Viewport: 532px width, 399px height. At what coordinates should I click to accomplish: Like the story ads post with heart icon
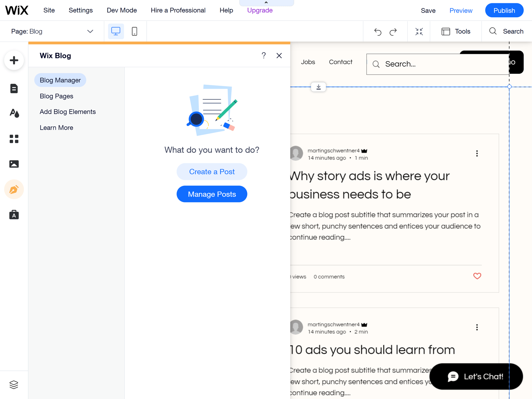477,276
